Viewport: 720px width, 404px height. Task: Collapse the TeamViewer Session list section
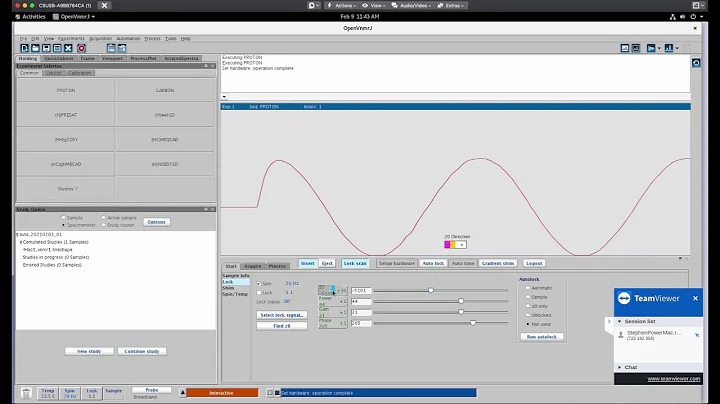[619, 321]
